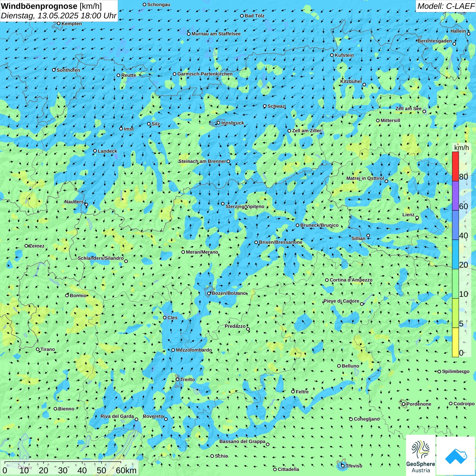Click the Predazzo label
The width and height of the screenshot is (476, 476).
pos(235,326)
